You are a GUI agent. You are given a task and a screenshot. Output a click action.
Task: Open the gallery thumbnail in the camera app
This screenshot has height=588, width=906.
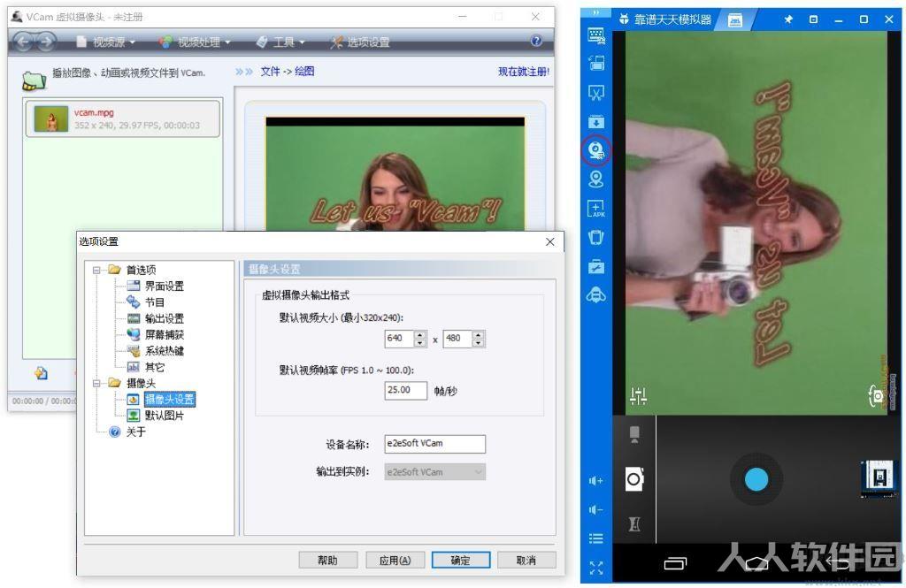click(879, 478)
